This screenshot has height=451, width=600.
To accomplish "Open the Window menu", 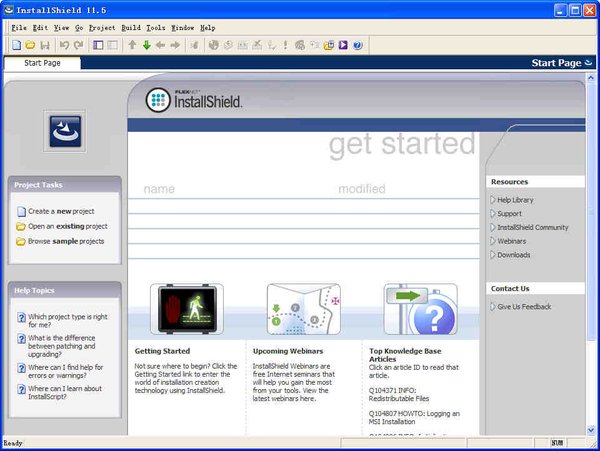I will [183, 28].
